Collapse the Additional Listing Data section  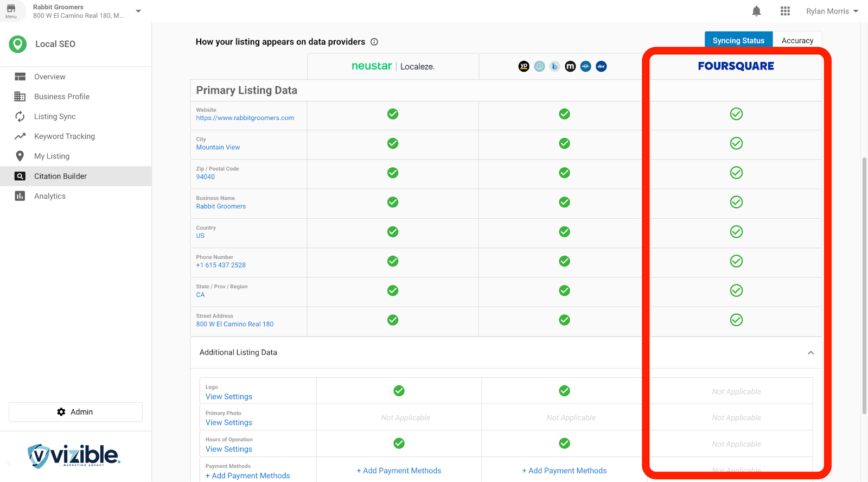810,353
